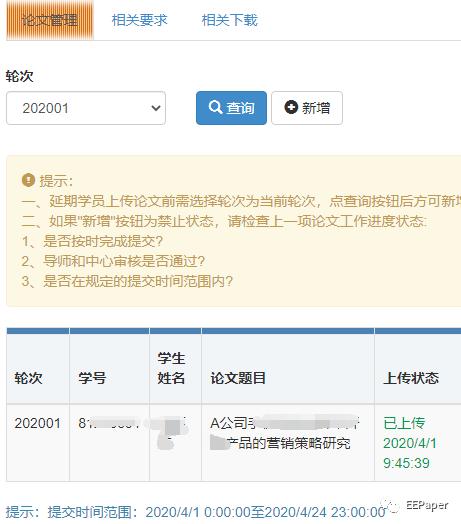Click hint line 是否按时完成提交
Image resolution: width=461 pixels, height=524 pixels.
click(92, 241)
